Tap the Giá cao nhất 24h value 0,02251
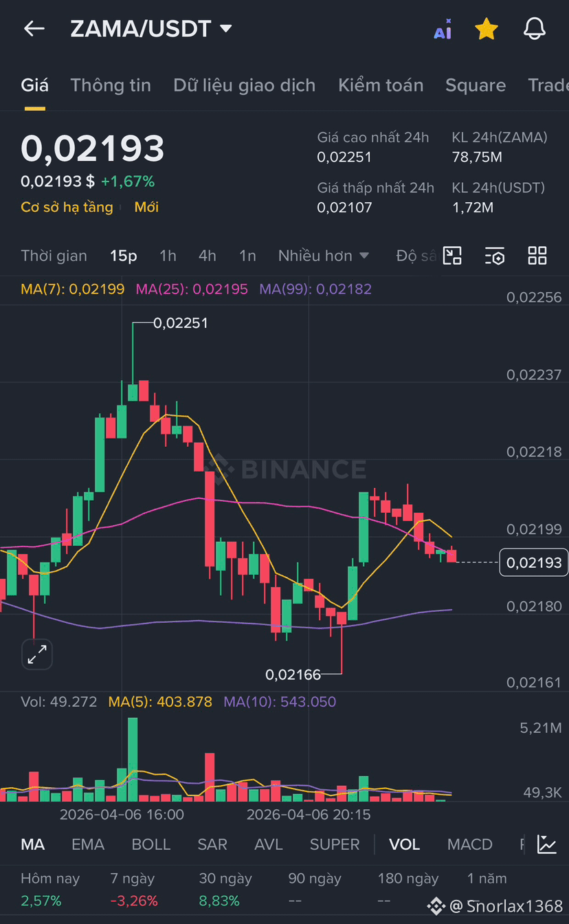 344,157
